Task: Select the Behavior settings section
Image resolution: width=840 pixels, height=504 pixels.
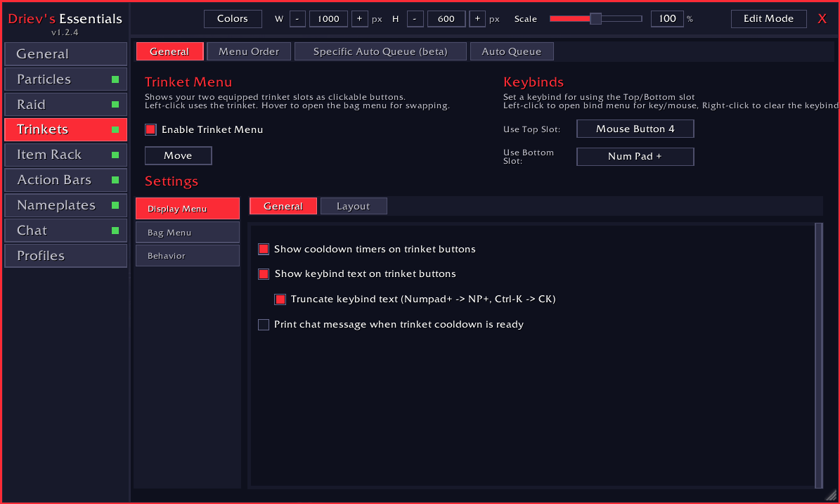Action: pyautogui.click(x=188, y=256)
